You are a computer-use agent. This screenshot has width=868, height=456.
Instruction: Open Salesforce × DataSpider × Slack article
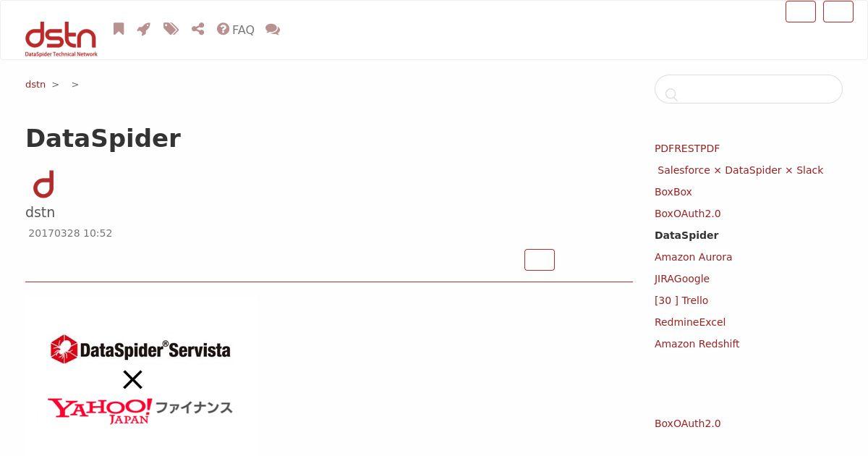740,170
